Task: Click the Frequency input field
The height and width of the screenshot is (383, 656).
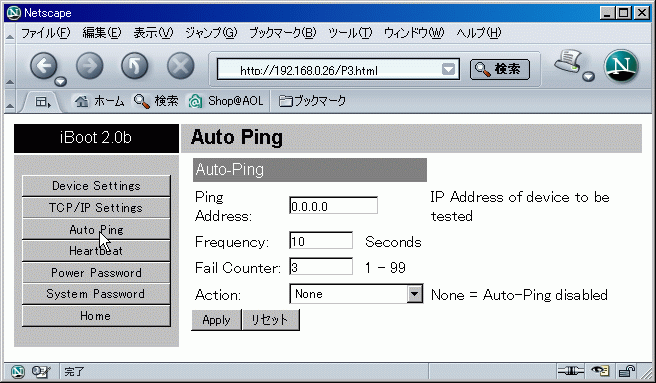Action: pos(321,241)
